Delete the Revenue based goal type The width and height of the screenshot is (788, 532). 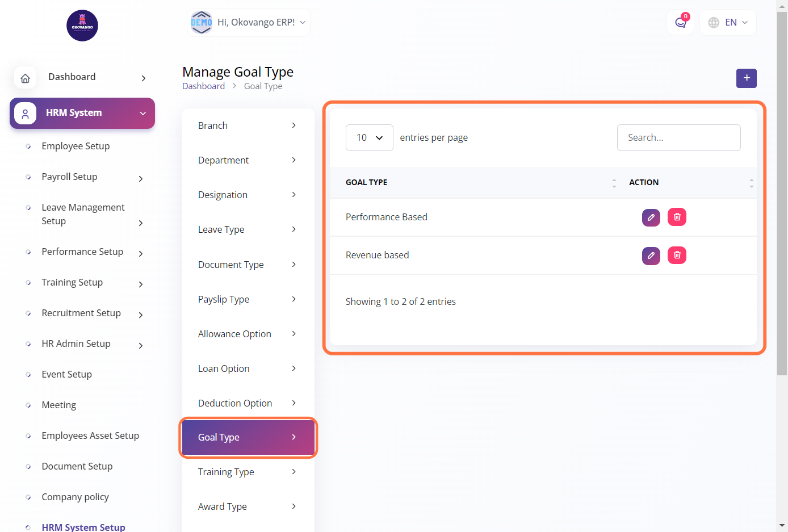pos(677,255)
